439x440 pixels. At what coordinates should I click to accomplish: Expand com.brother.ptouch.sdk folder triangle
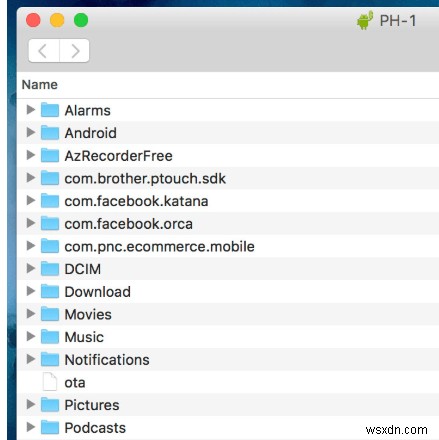point(31,178)
